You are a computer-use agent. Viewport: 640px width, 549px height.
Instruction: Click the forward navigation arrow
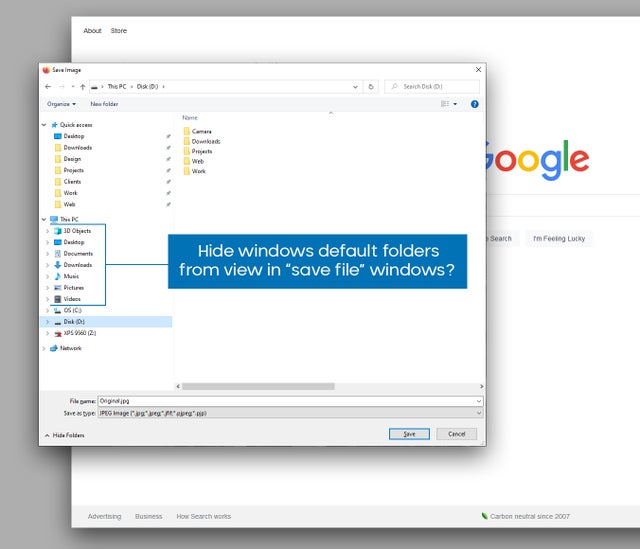click(62, 87)
